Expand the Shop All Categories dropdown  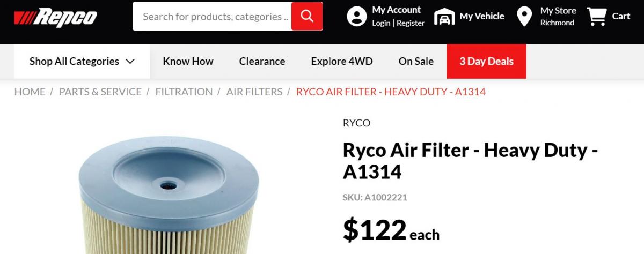pos(82,62)
